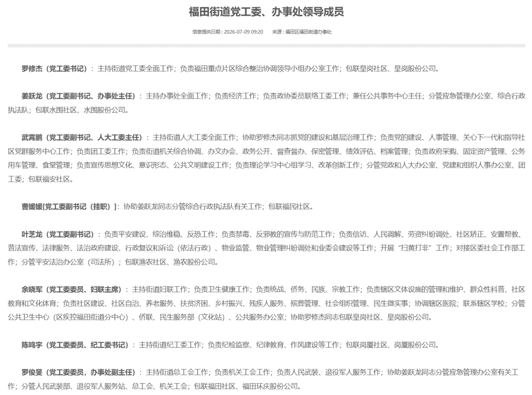Click the date text 信息提供日期: 2026-07-09 09:20
Screen dimensions: 532x395
coord(228,32)
